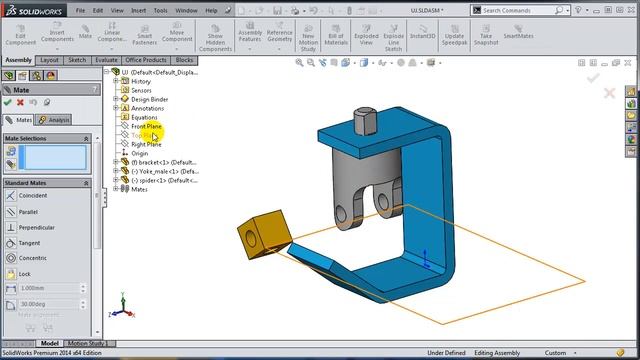The image size is (640, 360).
Task: Create a New Motion Study
Action: point(308,38)
